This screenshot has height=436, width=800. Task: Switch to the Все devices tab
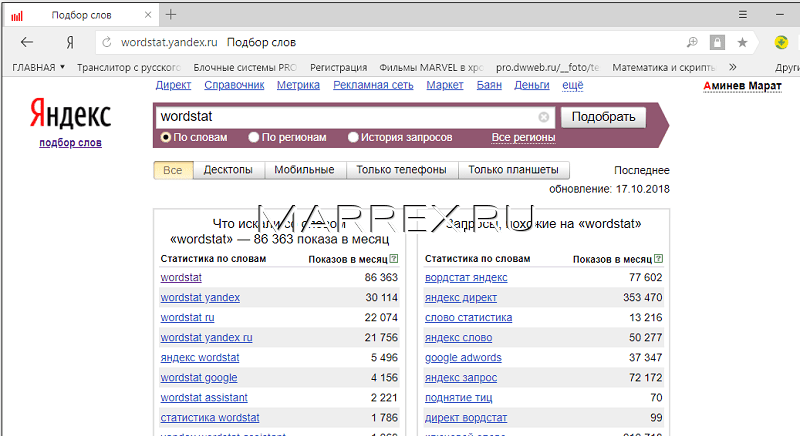(173, 170)
